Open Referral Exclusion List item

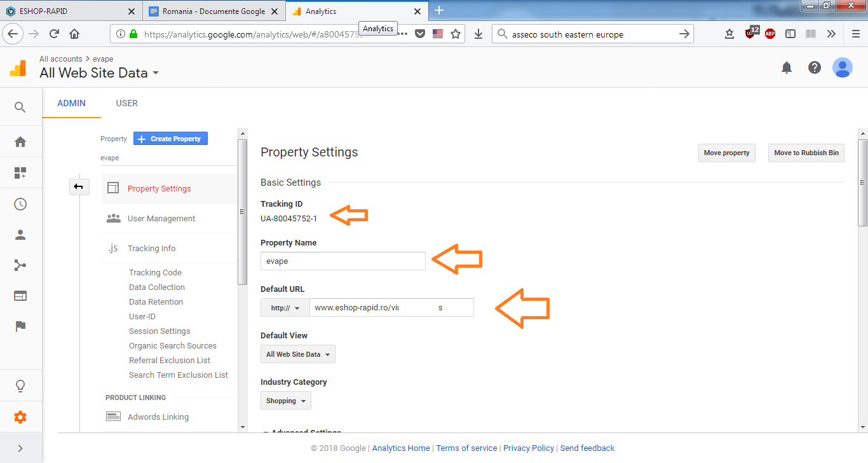click(x=170, y=360)
